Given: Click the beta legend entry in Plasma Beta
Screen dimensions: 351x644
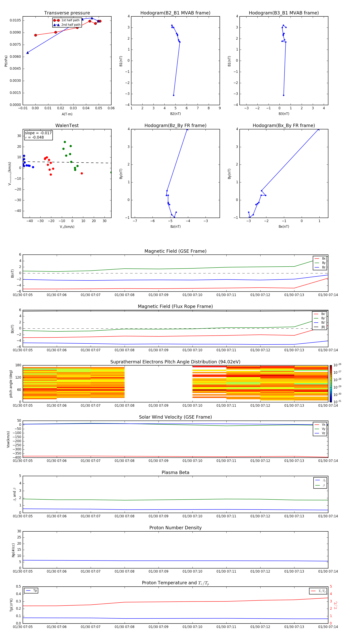Looking at the screenshot, I should [320, 485].
